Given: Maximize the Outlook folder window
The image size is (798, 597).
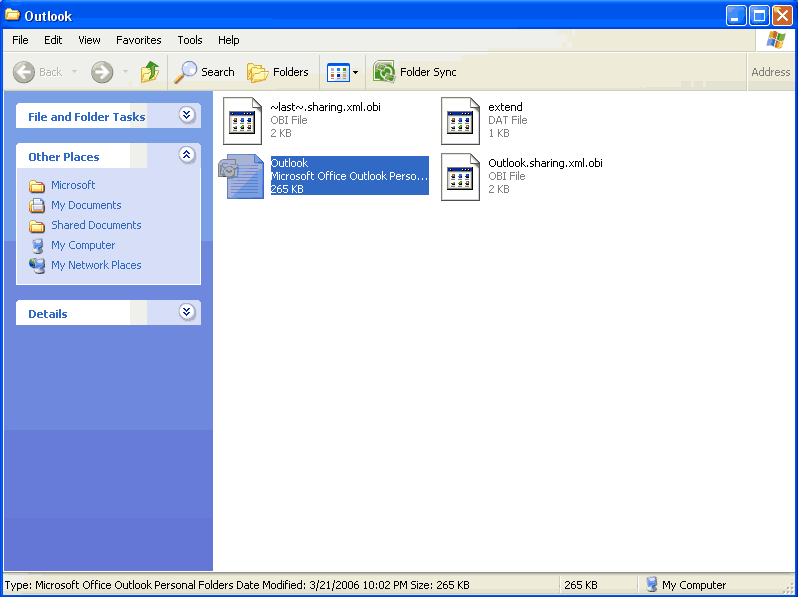Looking at the screenshot, I should (x=759, y=15).
